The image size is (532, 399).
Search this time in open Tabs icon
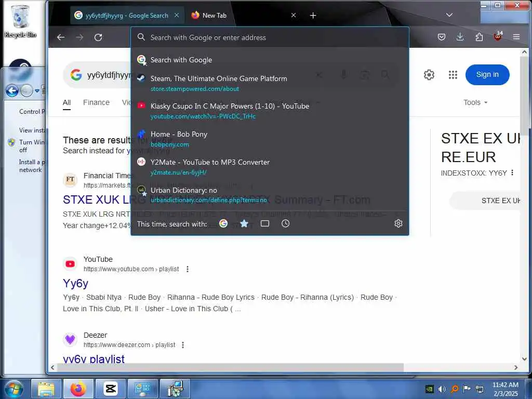(264, 223)
